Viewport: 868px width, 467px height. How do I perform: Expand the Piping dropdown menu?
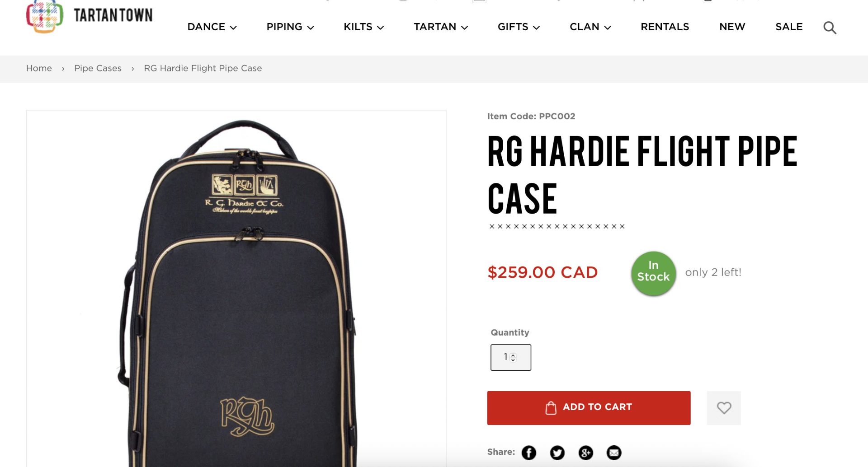pyautogui.click(x=290, y=27)
